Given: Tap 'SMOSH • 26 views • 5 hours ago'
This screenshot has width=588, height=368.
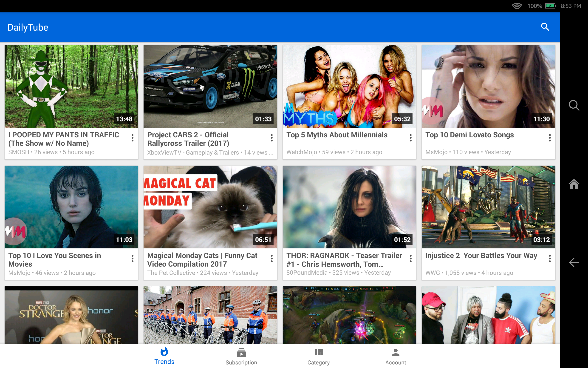Looking at the screenshot, I should [x=51, y=152].
